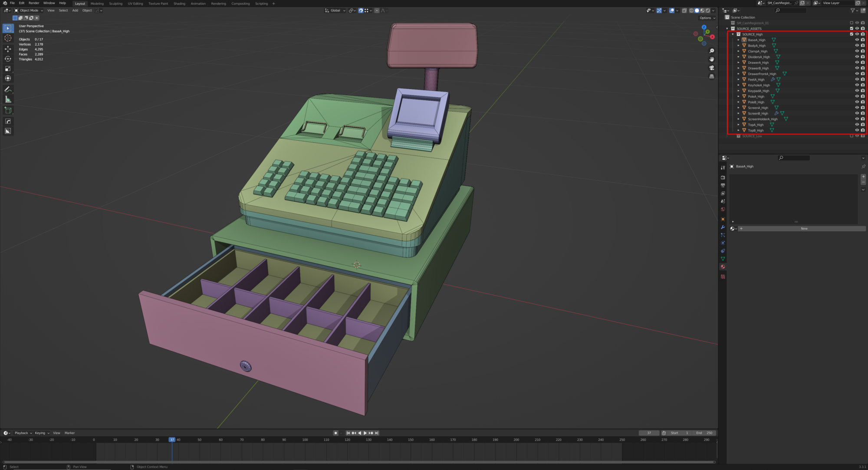
Task: Activate the Move tool
Action: coord(8,49)
